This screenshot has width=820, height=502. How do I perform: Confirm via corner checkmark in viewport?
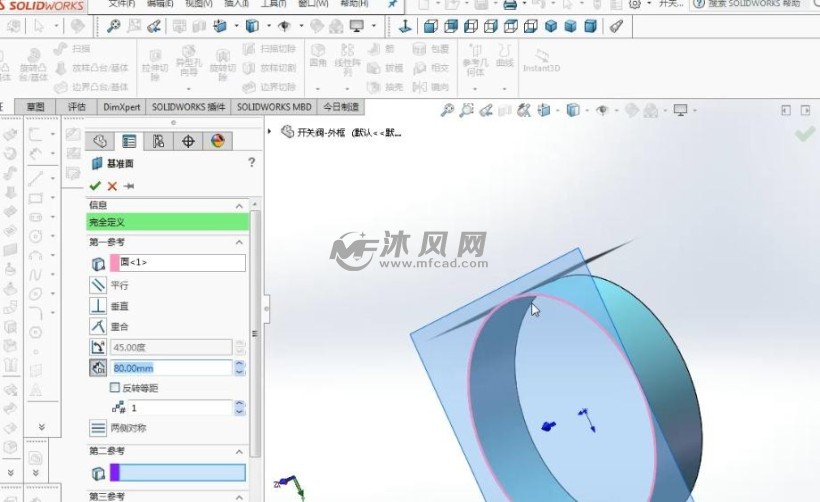pyautogui.click(x=805, y=134)
